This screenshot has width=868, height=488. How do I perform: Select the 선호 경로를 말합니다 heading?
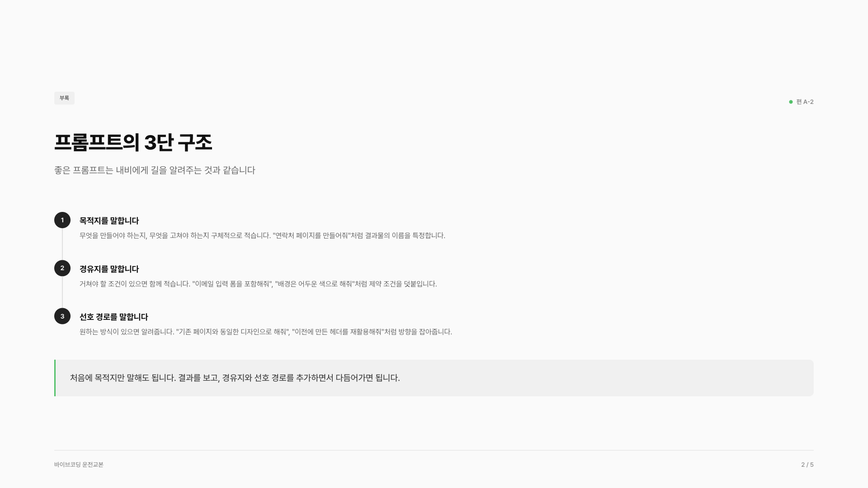click(x=113, y=317)
